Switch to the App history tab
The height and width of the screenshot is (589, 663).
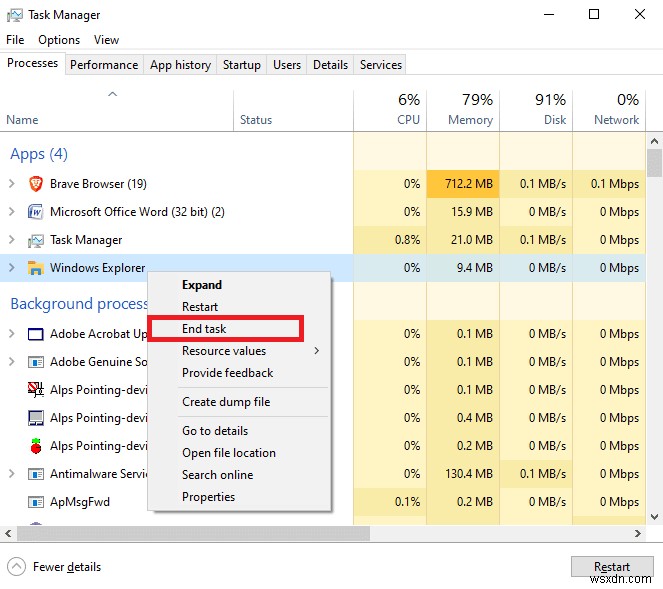click(180, 65)
